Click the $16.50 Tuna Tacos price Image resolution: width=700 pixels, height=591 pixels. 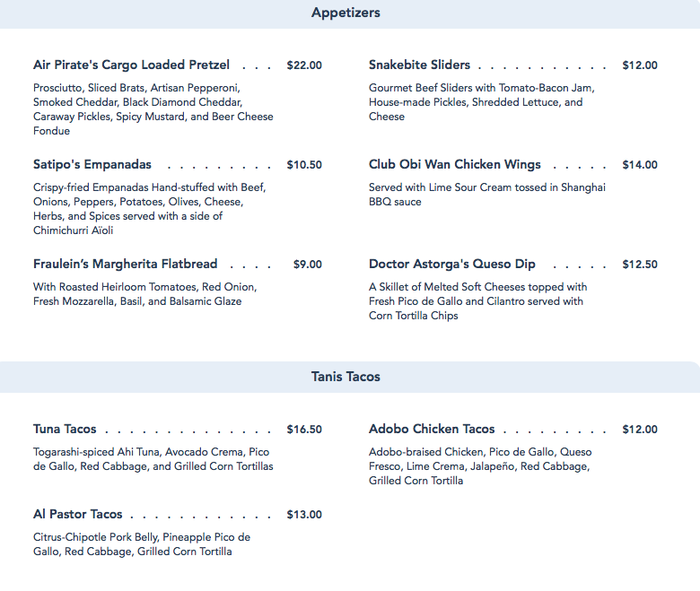pyautogui.click(x=304, y=430)
